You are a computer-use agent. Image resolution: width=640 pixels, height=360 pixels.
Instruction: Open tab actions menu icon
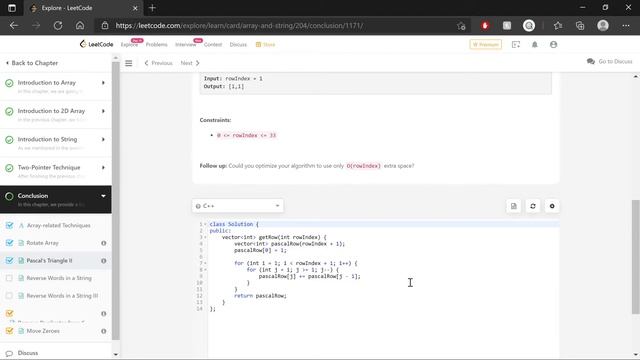point(12,8)
